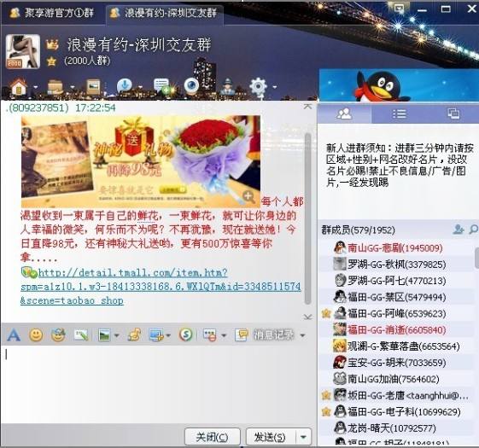
Task: Expand the shared files icon dropdown arrow
Action: (73, 87)
